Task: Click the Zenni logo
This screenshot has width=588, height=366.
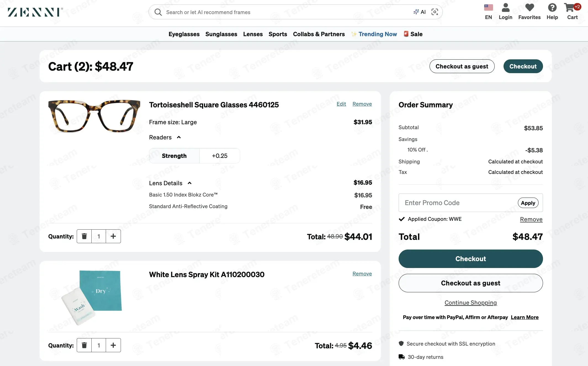Action: [x=35, y=12]
